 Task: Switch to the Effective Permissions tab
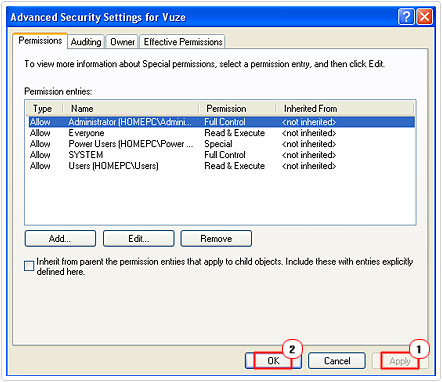183,42
